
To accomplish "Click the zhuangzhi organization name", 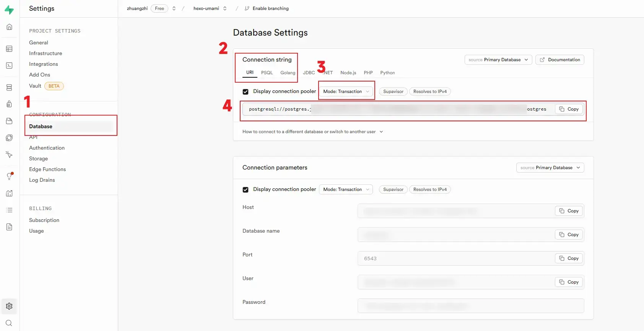I will (x=137, y=8).
